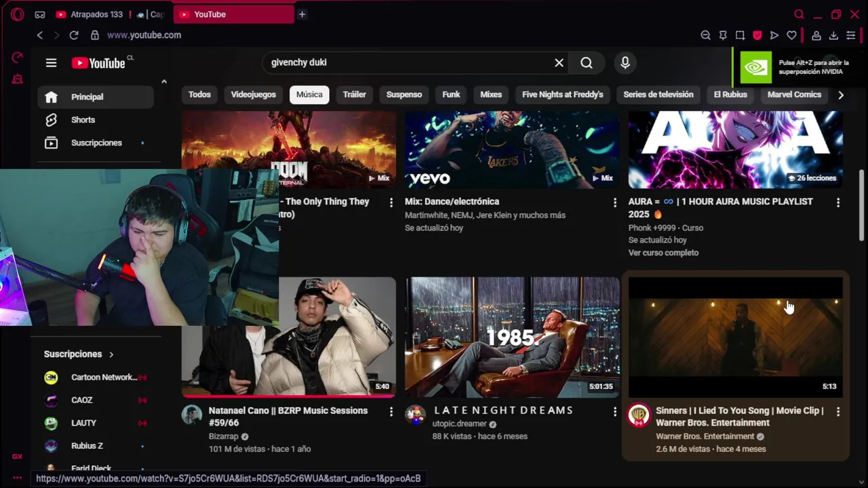Select the Todos filter chip
868x488 pixels.
tap(199, 95)
